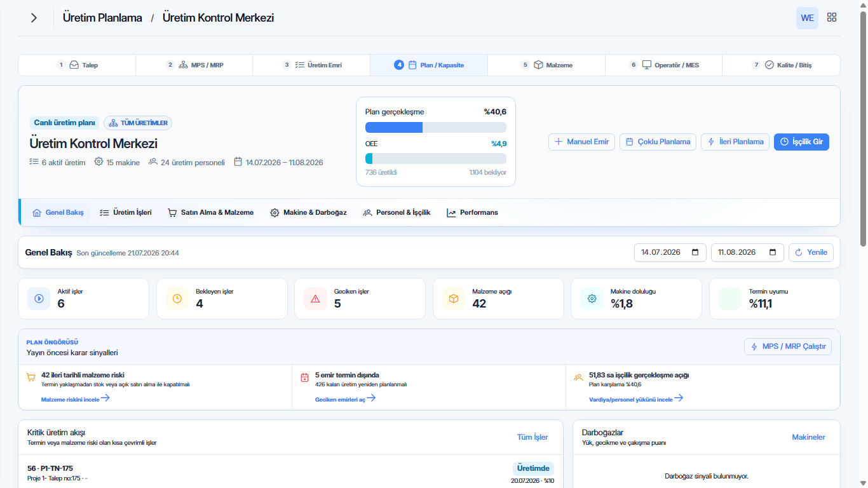868x488 pixels.
Task: Click the Son güncelleme 21.07.2026 20:44 text
Action: 128,253
